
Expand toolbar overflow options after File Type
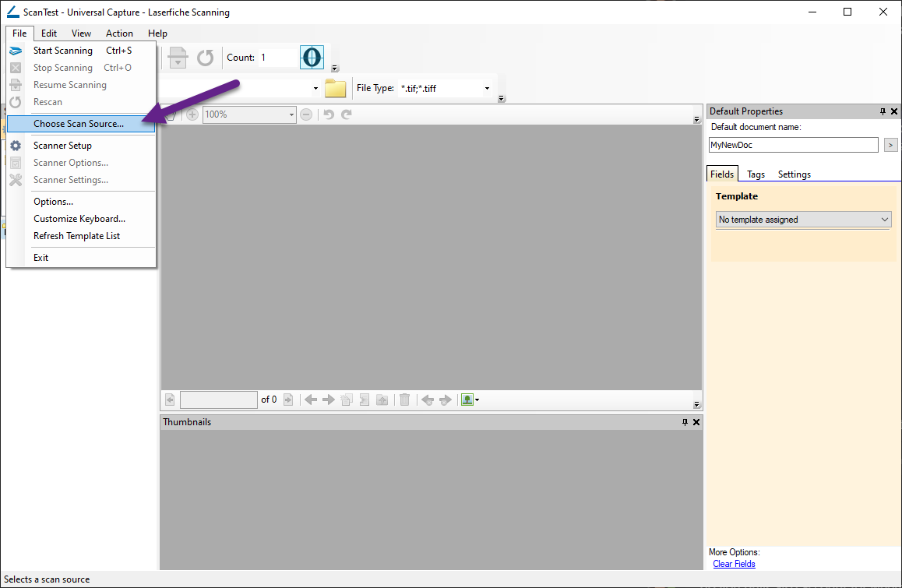[501, 98]
